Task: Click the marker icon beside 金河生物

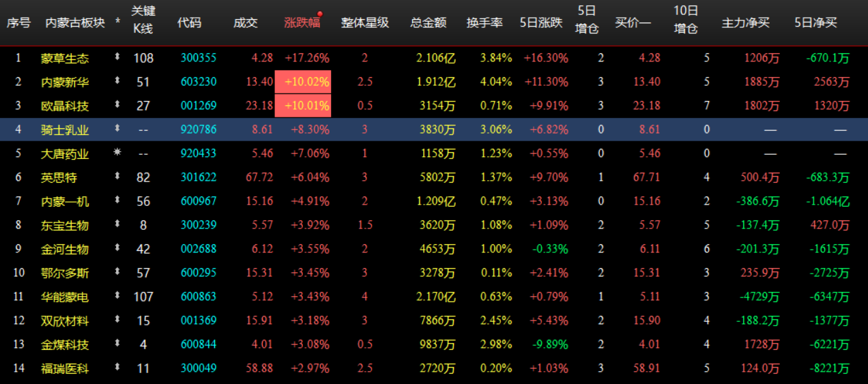Action: [x=117, y=248]
